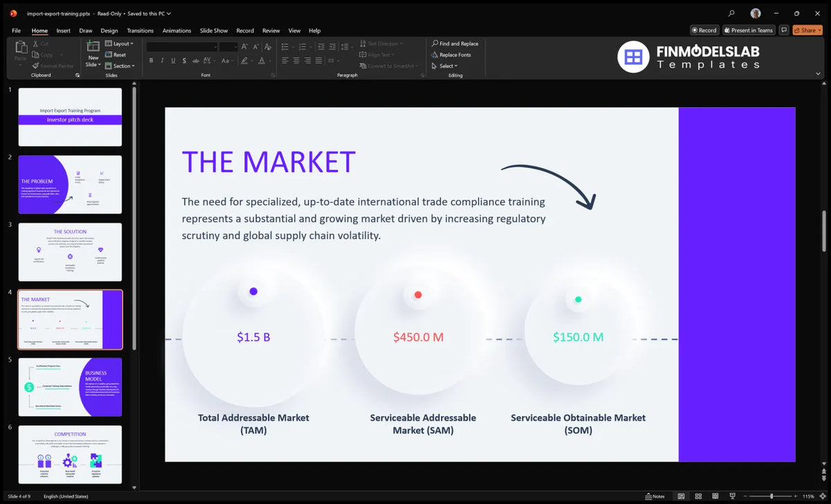This screenshot has width=831, height=504.
Task: Click the Record button at top right
Action: click(704, 30)
